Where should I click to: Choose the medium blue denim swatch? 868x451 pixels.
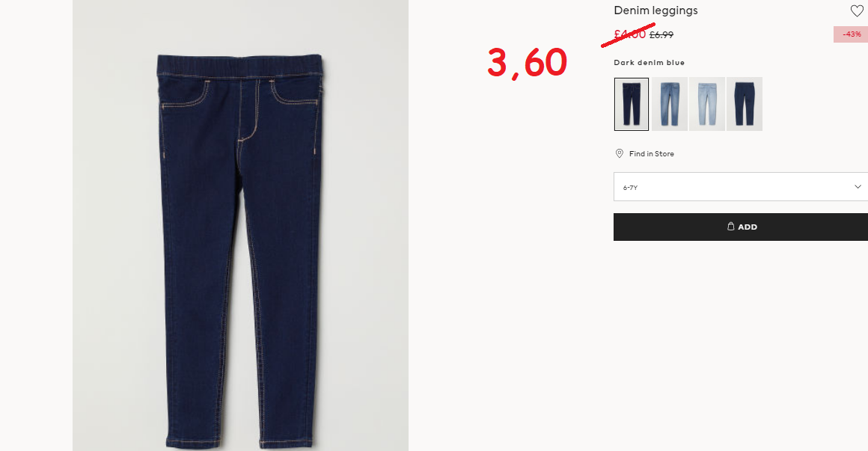pos(669,104)
